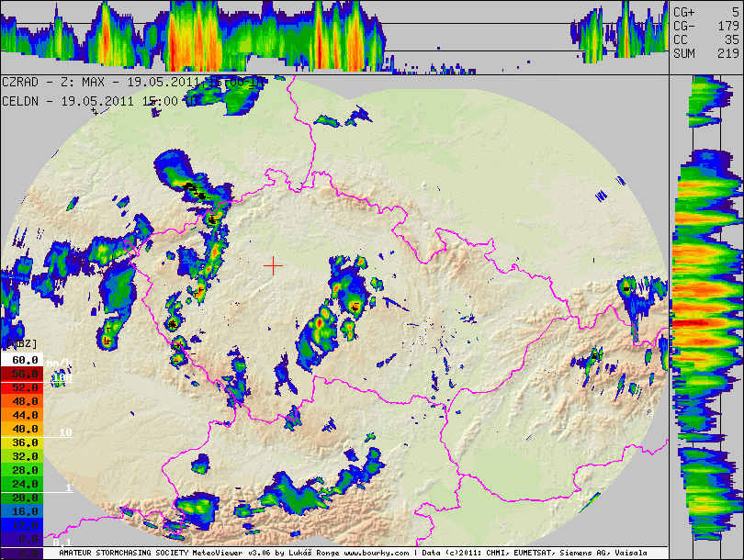Choose the 48.0 dBZ orange-red swatch

click(22, 401)
